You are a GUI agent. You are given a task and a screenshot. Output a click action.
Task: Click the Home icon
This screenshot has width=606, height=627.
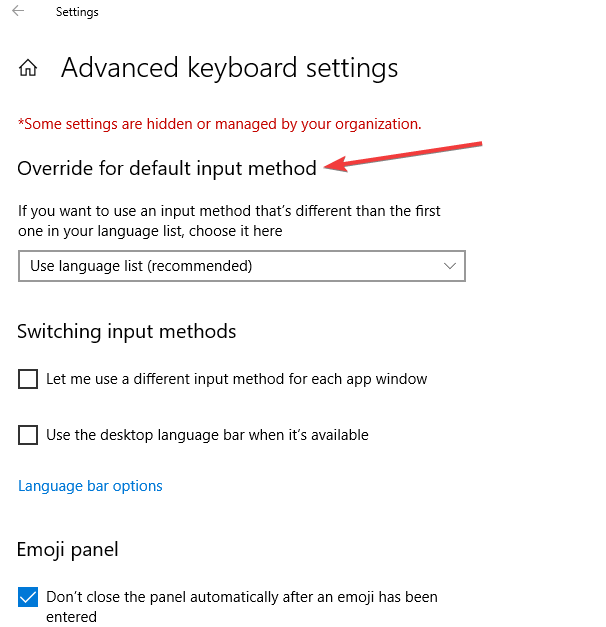[29, 68]
